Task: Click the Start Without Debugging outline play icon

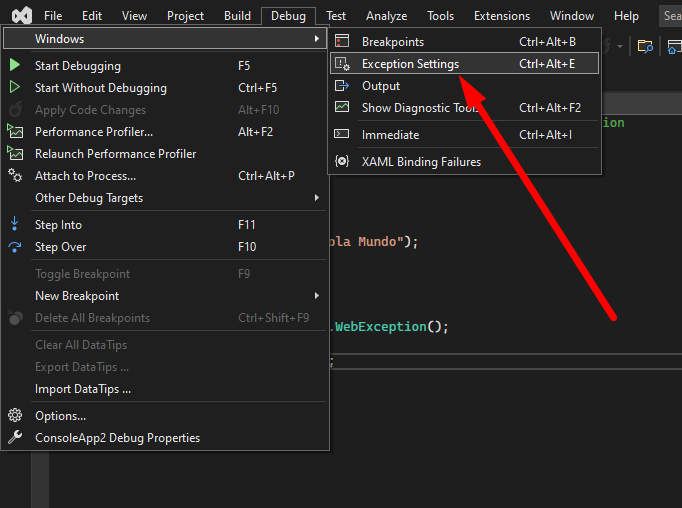Action: 15,88
